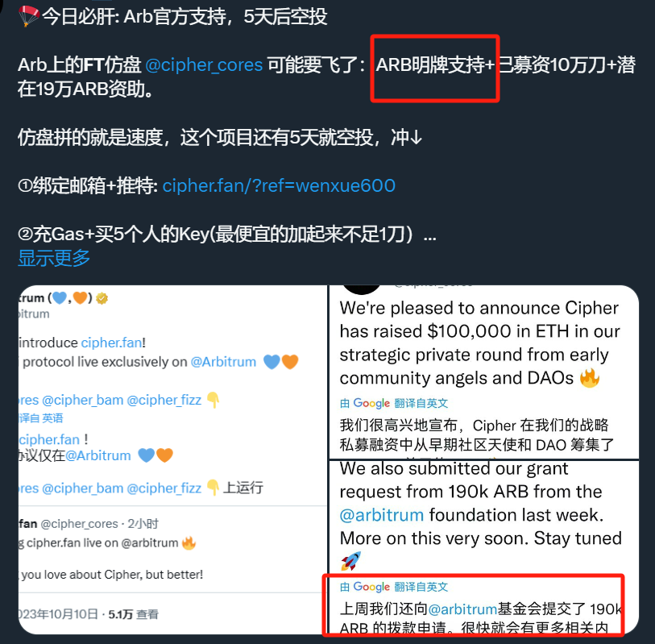Open @cipher_fizz beside the 上运行 text
Screen dimensions: 655x644
coord(164,488)
